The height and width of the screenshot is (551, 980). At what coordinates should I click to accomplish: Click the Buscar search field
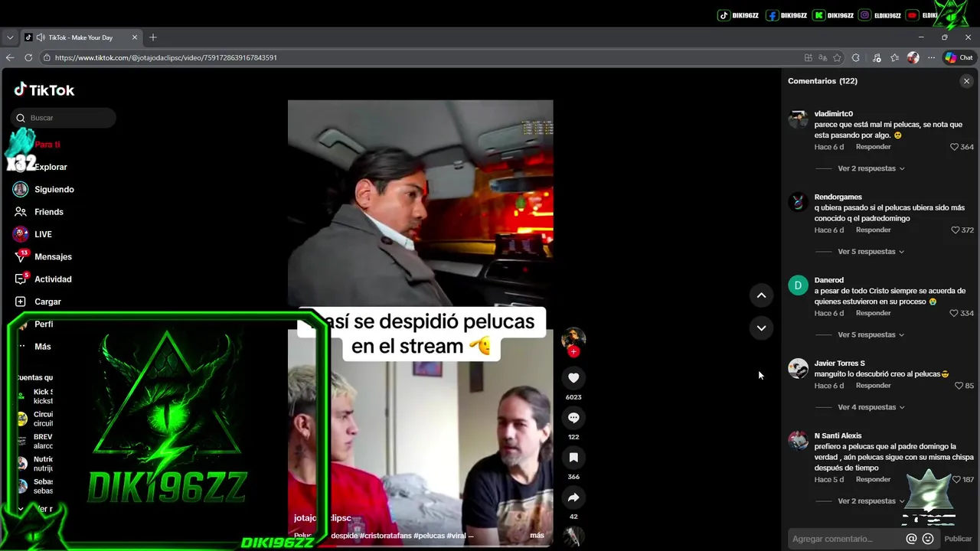[64, 118]
